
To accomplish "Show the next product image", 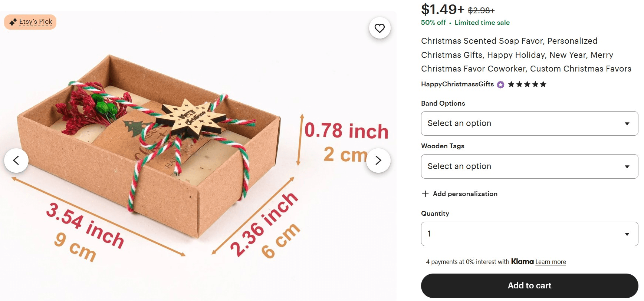I will click(x=379, y=160).
